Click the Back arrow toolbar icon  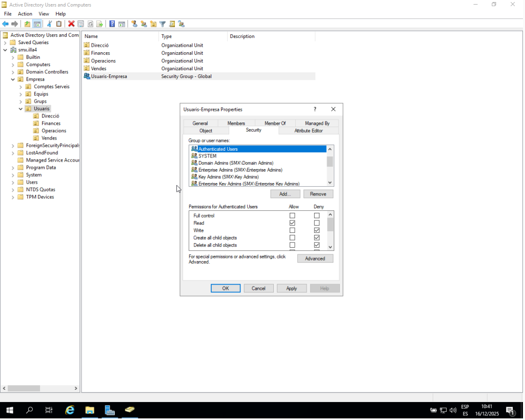click(5, 24)
